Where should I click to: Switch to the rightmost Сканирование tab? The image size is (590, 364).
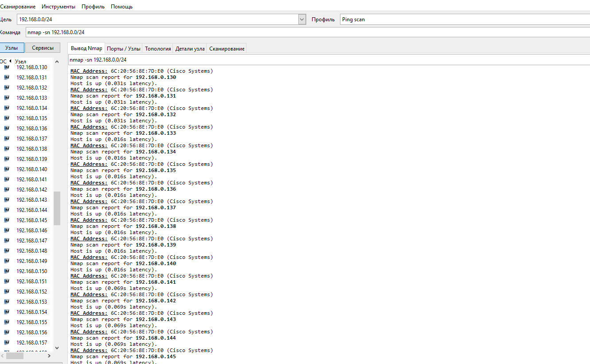pos(227,49)
